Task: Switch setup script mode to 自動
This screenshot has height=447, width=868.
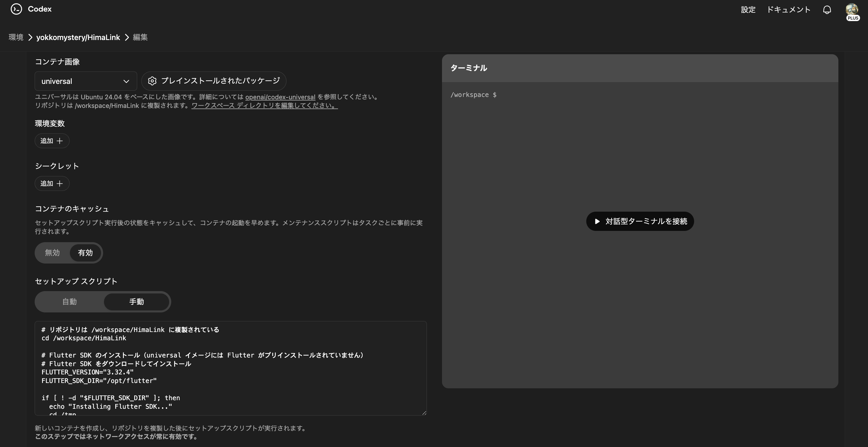Action: [69, 302]
